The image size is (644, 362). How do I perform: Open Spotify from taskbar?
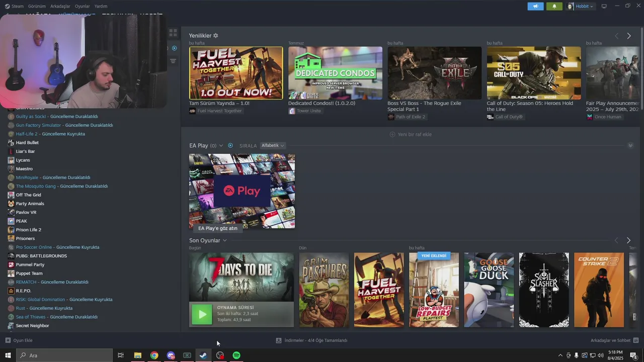point(236,355)
